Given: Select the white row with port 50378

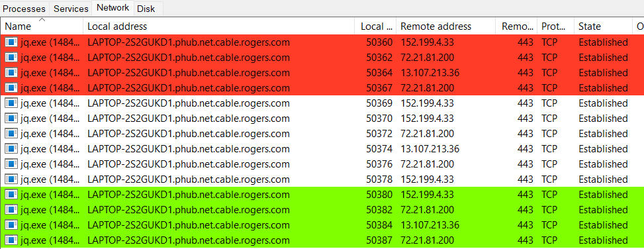Looking at the screenshot, I should click(322, 179).
